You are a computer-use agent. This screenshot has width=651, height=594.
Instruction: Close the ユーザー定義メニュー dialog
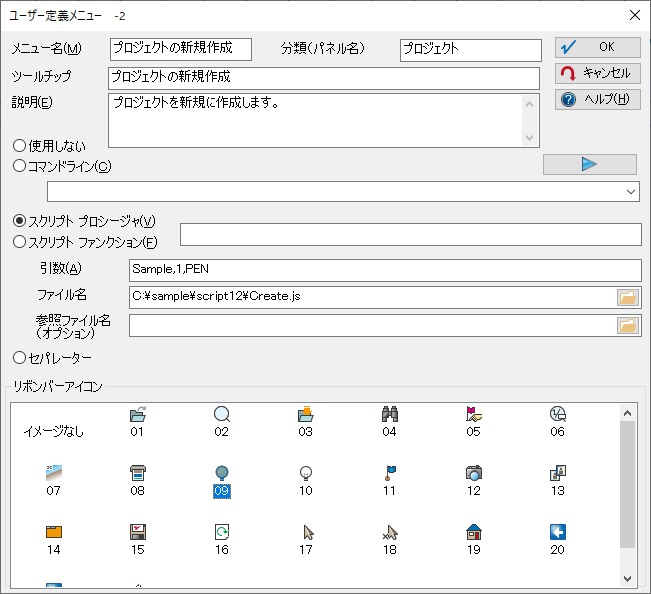(634, 15)
